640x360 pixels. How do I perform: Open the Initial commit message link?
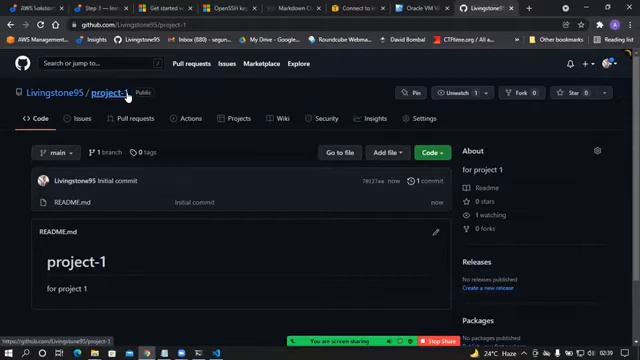coord(118,181)
